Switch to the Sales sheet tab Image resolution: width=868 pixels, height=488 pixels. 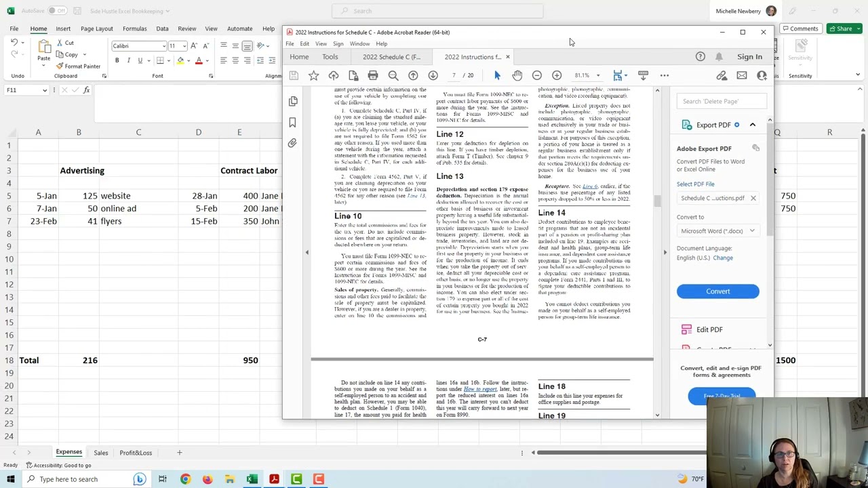pos(100,453)
